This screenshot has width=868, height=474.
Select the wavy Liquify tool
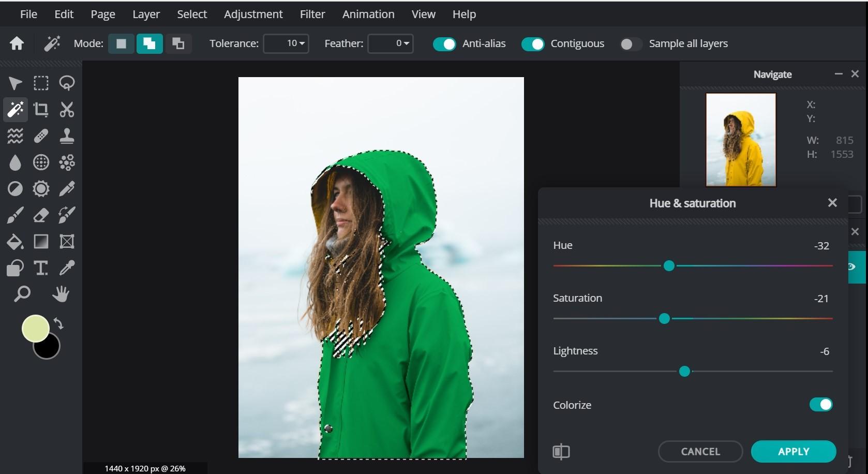click(x=15, y=136)
